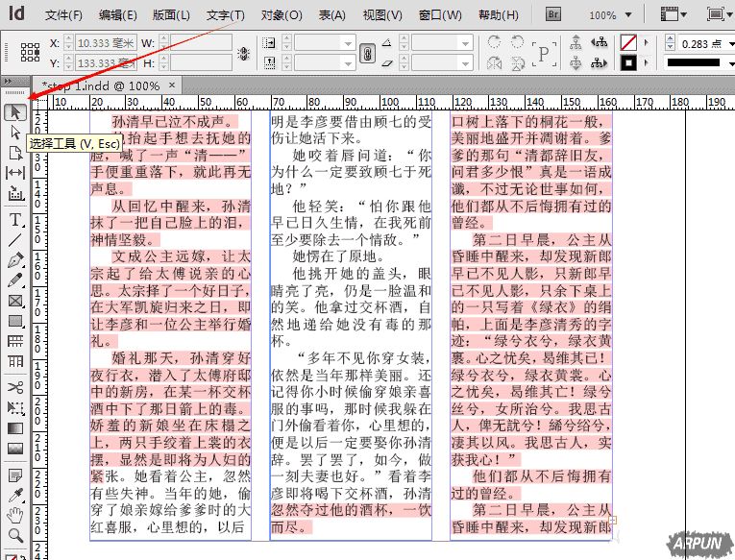The height and width of the screenshot is (560, 735).
Task: Open the 文字(T) menu
Action: coord(226,15)
